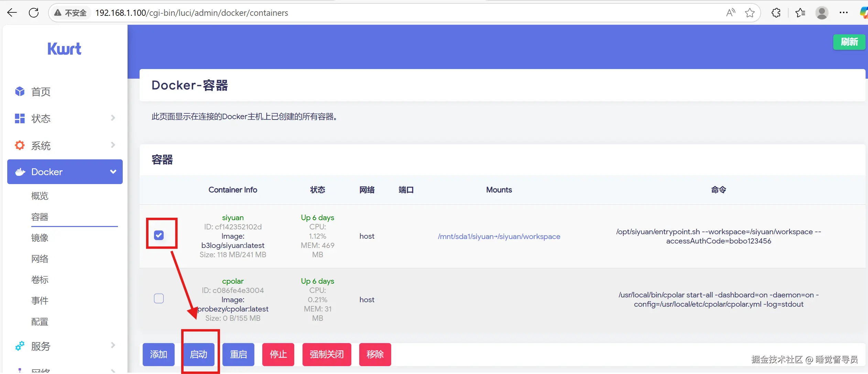Click the not-secure warning icon in address bar
Screen dimensions: 868x374
tap(58, 13)
